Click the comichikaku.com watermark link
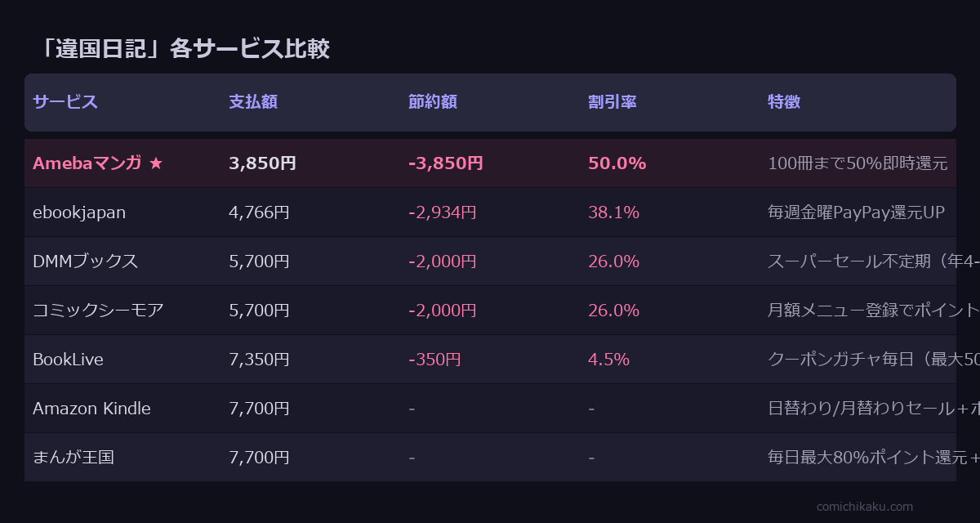 [865, 507]
